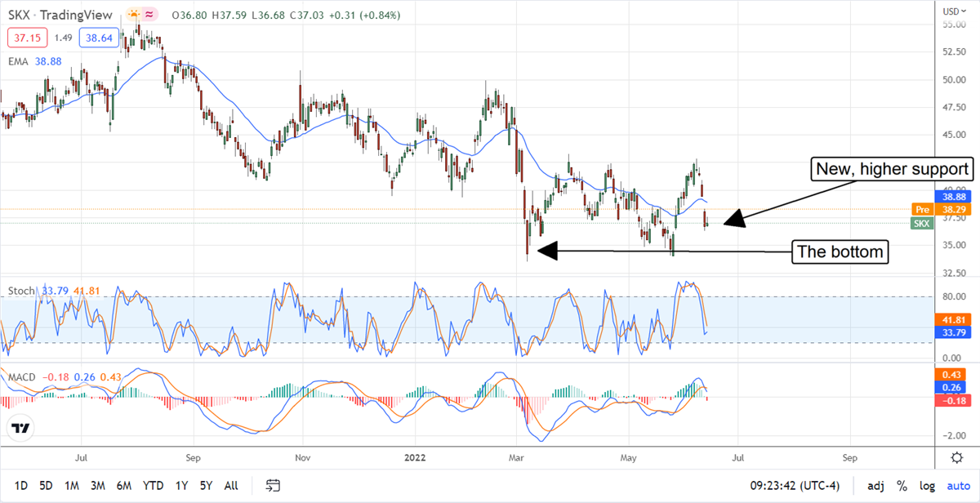Click the SKX price label on axis

[922, 224]
